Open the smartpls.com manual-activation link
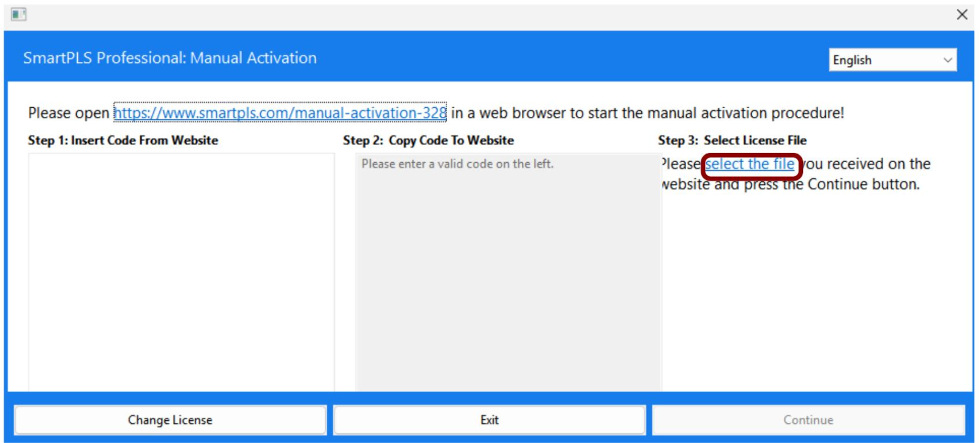 [280, 113]
